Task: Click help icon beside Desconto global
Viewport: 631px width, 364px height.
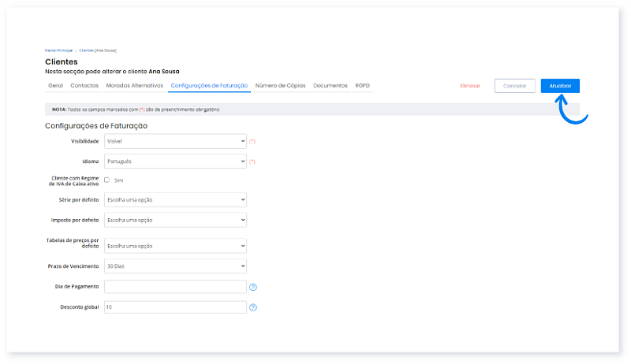Action: pos(253,307)
